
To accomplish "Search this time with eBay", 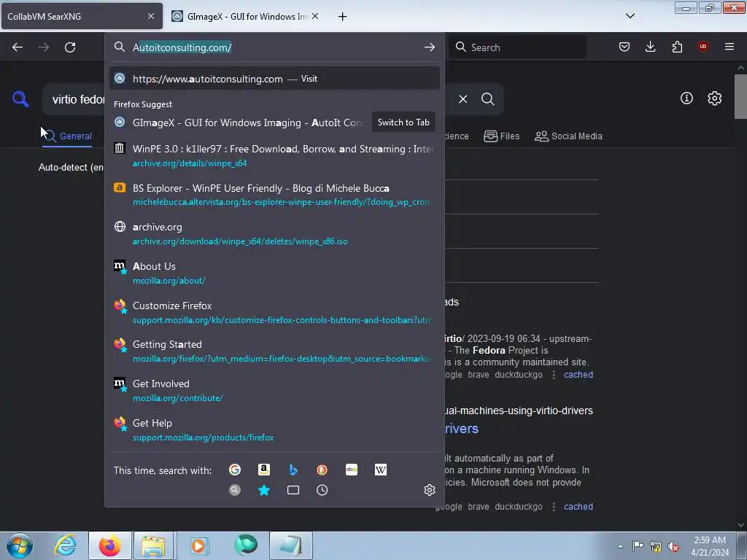I will [352, 470].
